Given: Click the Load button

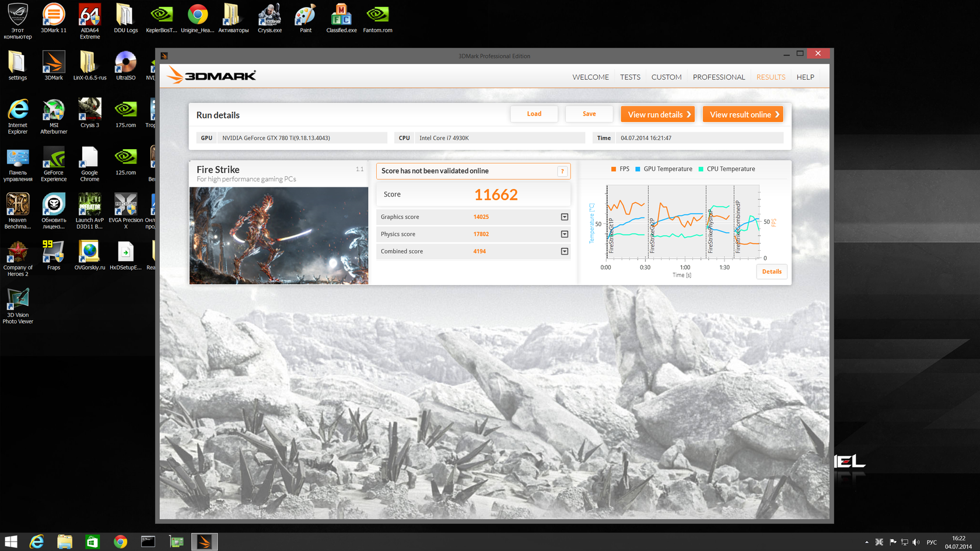Looking at the screenshot, I should pos(534,114).
